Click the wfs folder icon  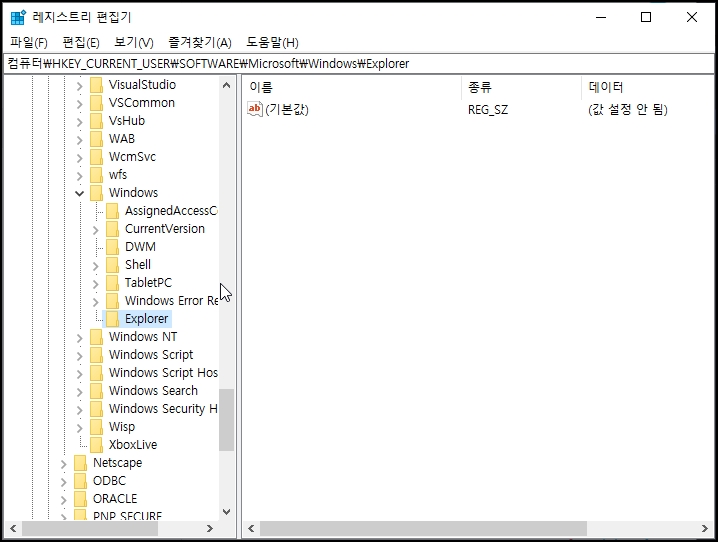97,175
